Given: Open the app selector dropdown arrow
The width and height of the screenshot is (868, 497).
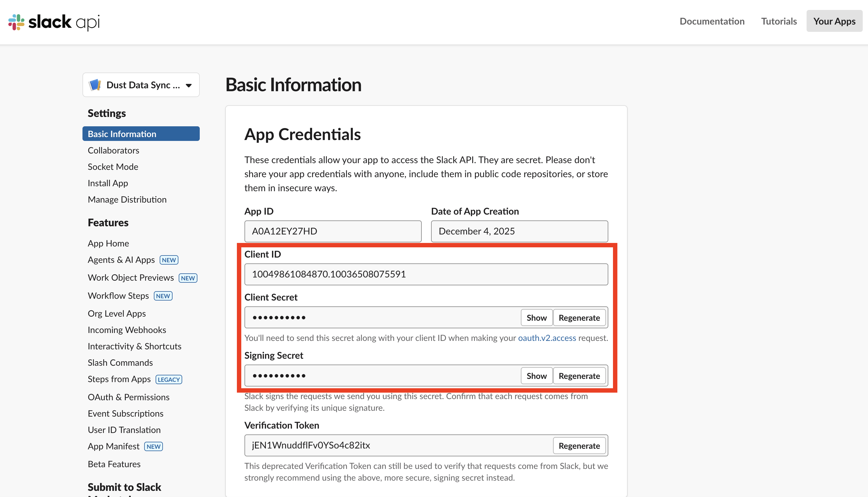Looking at the screenshot, I should coord(189,85).
